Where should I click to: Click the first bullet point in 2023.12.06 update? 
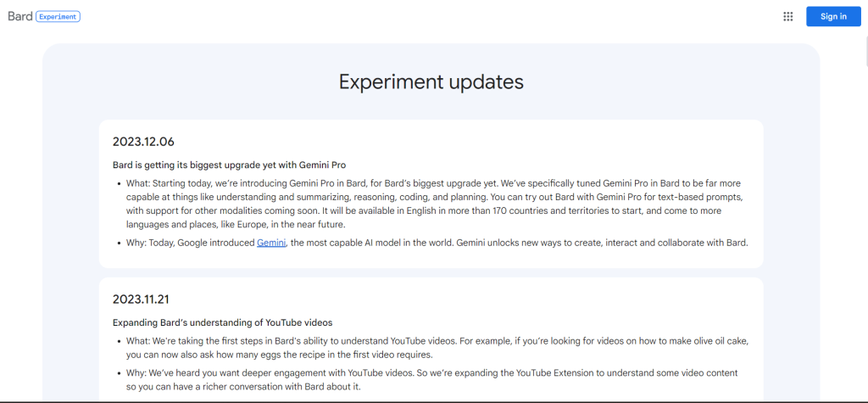coord(118,184)
